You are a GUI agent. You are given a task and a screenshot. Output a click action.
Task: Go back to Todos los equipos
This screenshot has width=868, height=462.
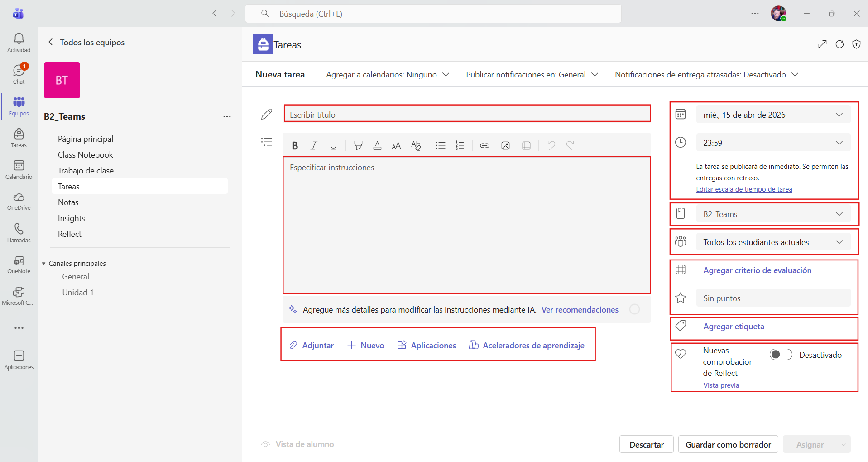(x=86, y=42)
